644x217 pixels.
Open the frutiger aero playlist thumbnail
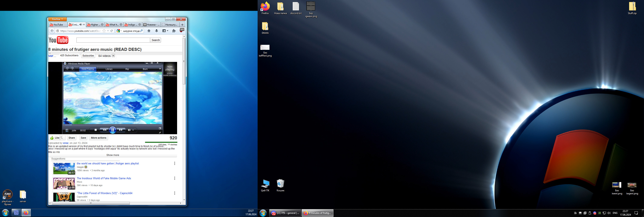[64, 169]
